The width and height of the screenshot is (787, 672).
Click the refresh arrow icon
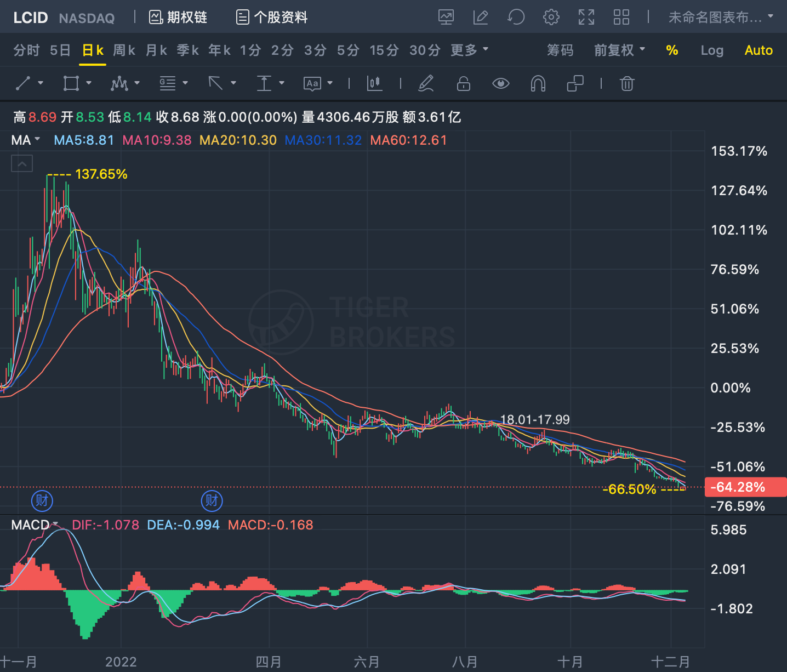point(516,18)
